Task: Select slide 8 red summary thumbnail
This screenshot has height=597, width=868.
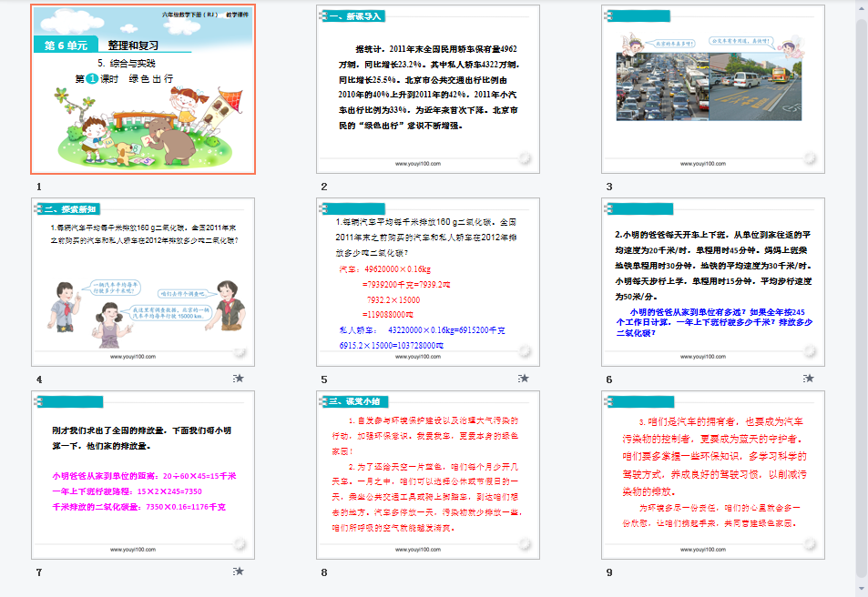Action: pyautogui.click(x=428, y=475)
